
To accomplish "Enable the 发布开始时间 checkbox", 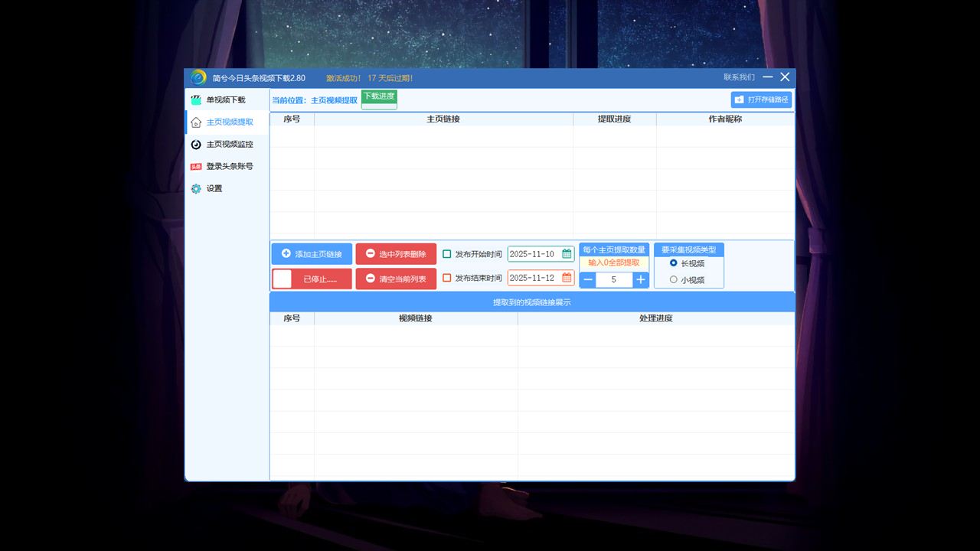I will 447,254.
